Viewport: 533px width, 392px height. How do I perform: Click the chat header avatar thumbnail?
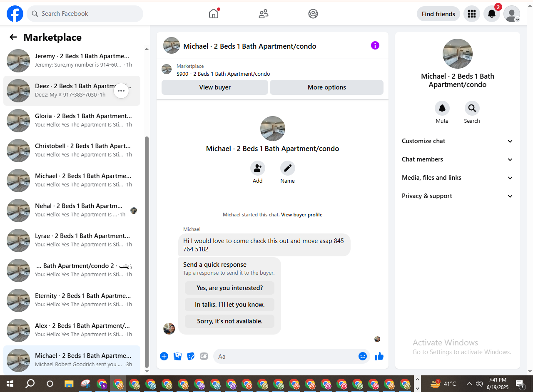[172, 45]
